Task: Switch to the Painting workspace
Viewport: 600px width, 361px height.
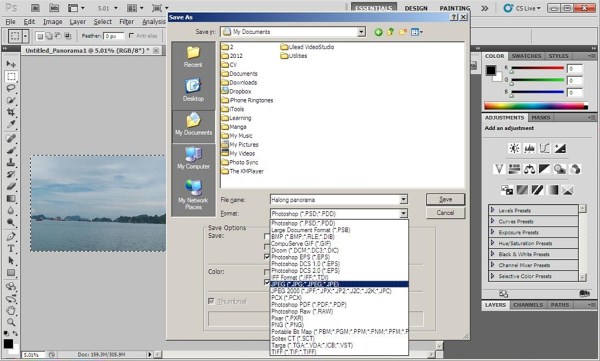Action: pos(455,8)
